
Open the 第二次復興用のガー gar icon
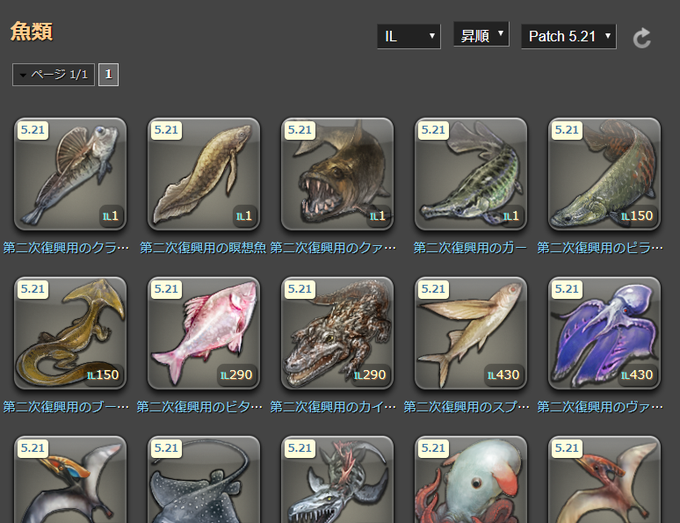tap(471, 174)
